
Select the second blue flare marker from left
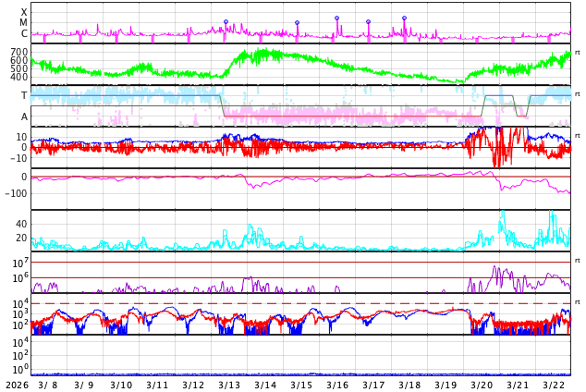click(297, 23)
